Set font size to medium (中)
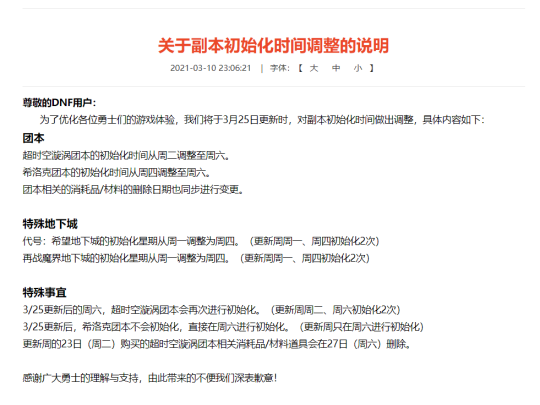Image resolution: width=540 pixels, height=405 pixels. (336, 68)
